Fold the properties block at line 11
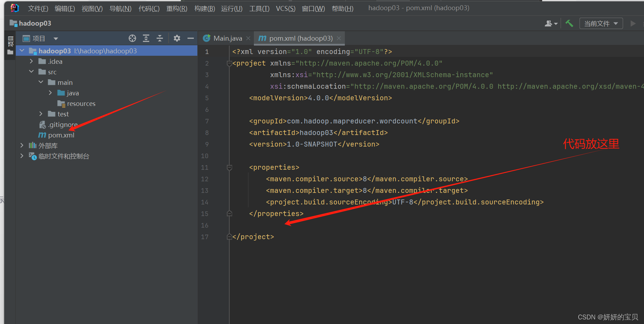Screen dimensions: 644x324 coord(230,168)
